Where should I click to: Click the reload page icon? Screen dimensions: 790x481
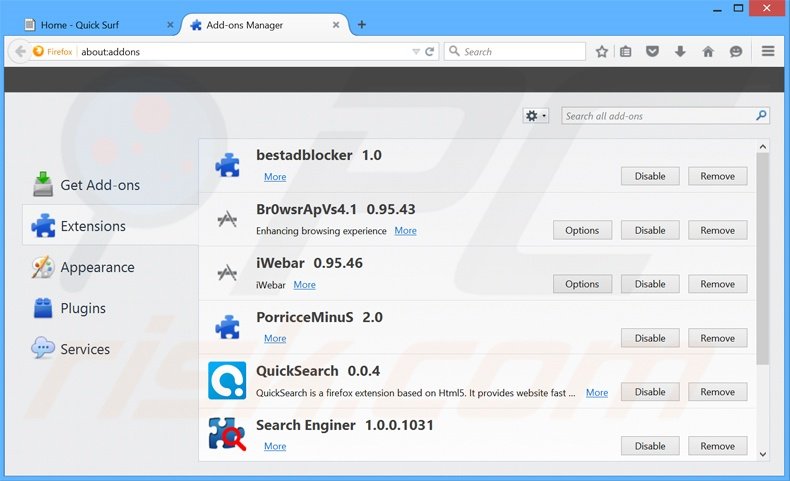[x=430, y=51]
